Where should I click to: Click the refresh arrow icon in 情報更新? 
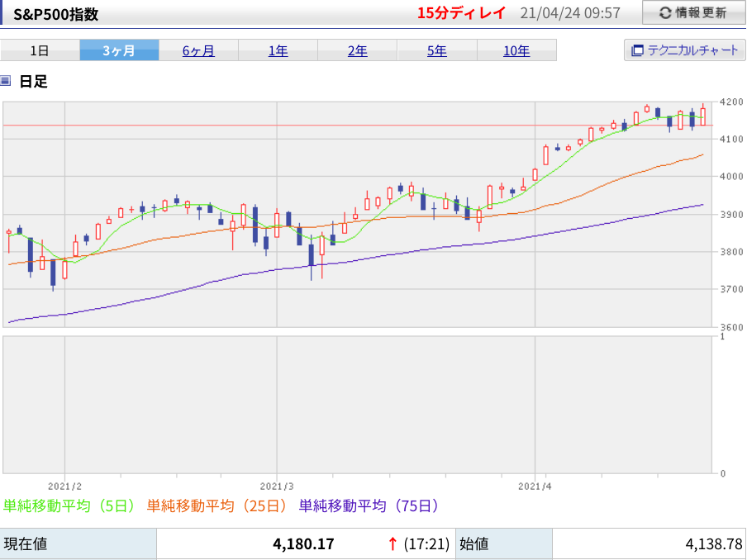[665, 13]
